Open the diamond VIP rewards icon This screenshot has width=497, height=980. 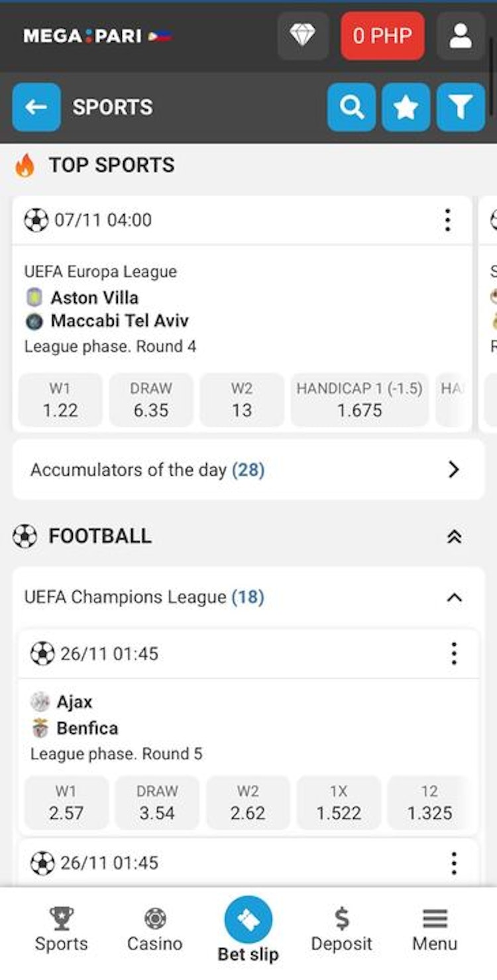(302, 36)
